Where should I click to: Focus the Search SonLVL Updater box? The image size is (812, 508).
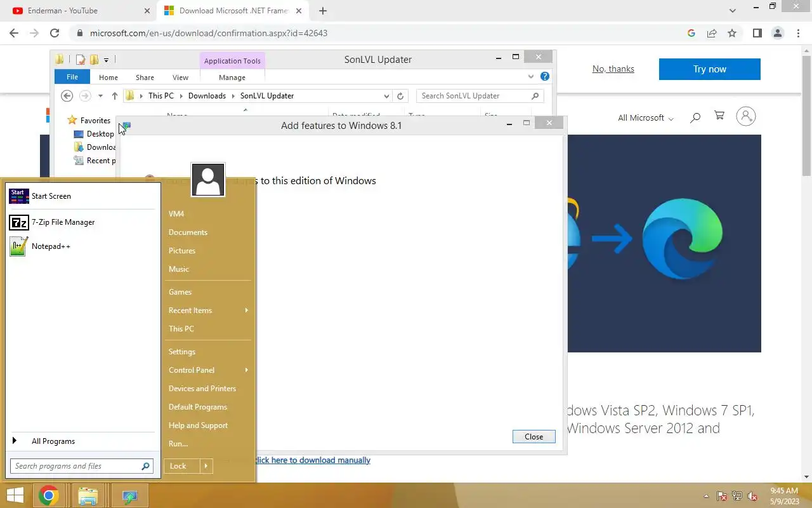(480, 96)
